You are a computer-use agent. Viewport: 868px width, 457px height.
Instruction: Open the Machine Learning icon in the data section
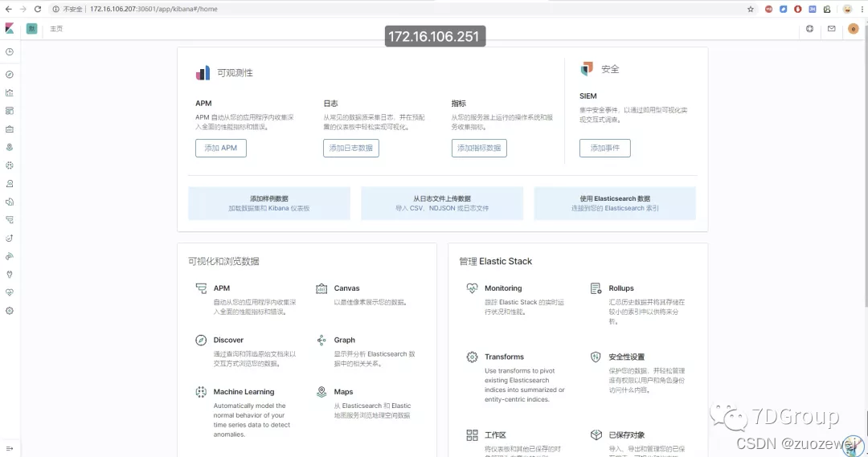[201, 392]
